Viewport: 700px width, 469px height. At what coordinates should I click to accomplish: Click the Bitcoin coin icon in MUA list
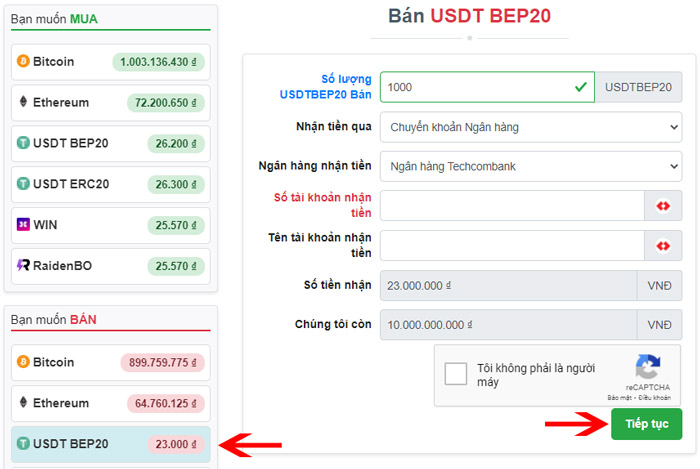click(23, 61)
